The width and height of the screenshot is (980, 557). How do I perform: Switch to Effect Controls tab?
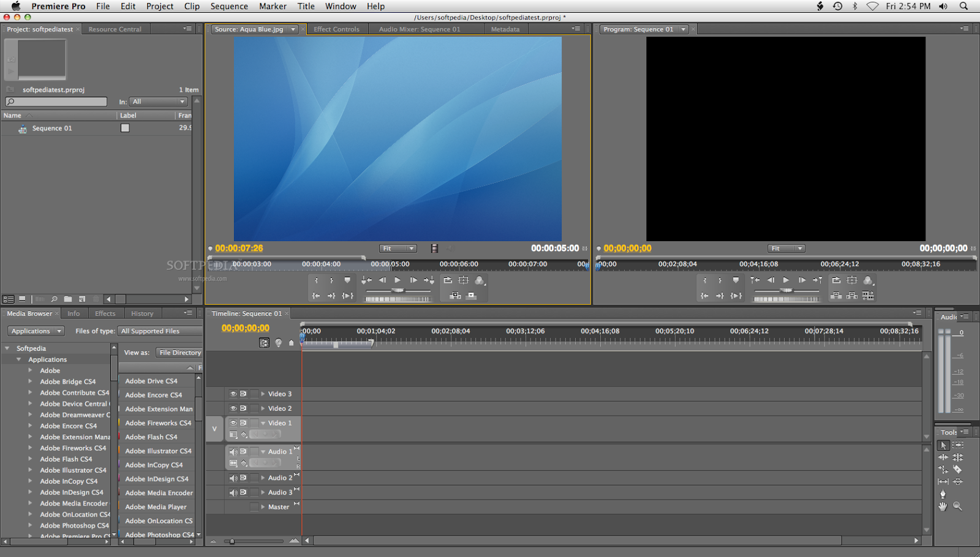tap(336, 29)
